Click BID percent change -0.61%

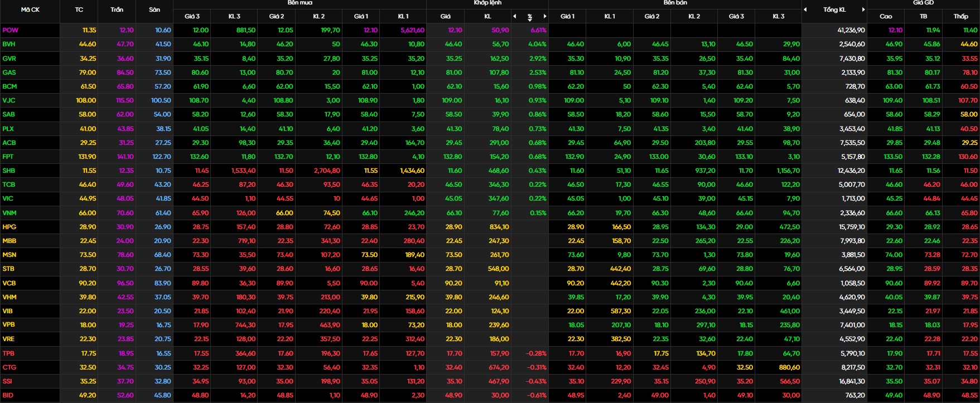pos(537,395)
